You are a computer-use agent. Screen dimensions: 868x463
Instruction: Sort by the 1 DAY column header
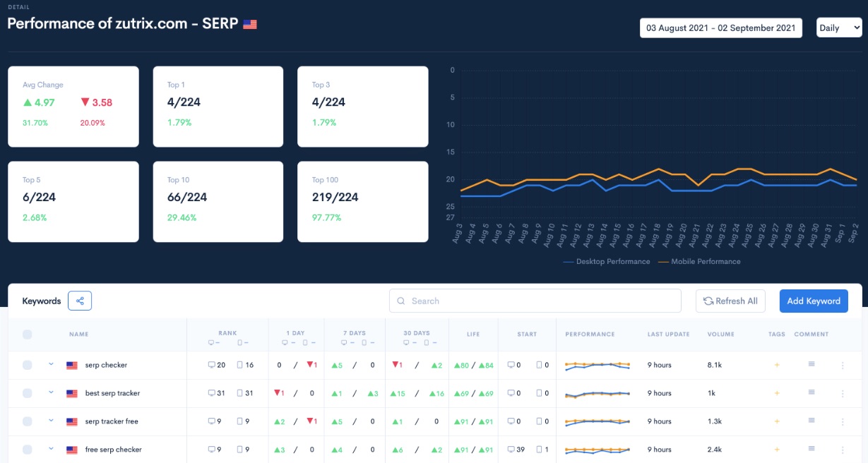[296, 333]
